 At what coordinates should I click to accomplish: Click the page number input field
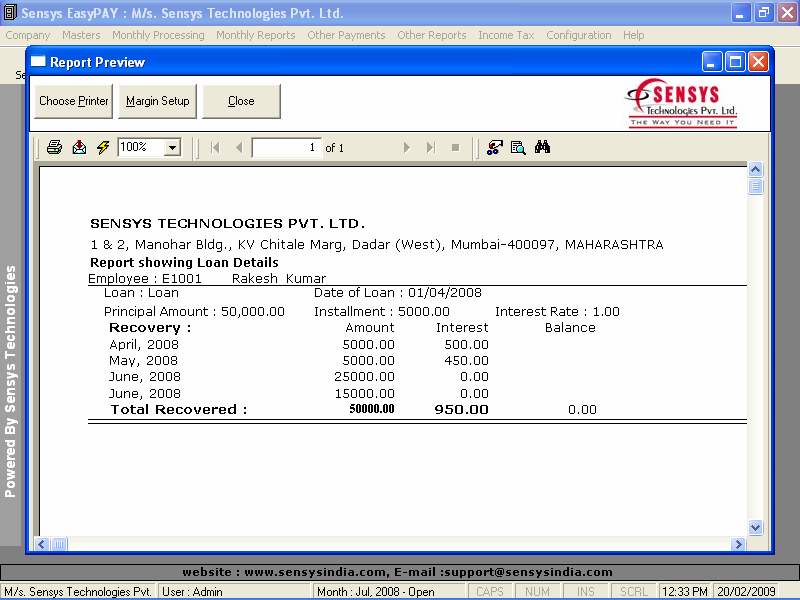point(287,148)
